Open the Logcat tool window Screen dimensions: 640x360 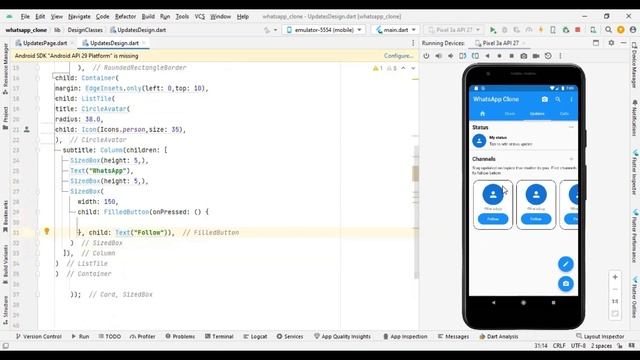point(255,336)
